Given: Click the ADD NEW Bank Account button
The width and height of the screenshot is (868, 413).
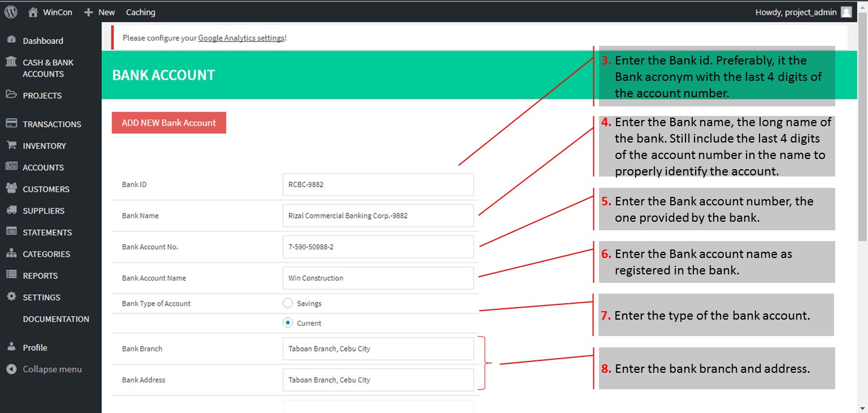Looking at the screenshot, I should point(169,123).
